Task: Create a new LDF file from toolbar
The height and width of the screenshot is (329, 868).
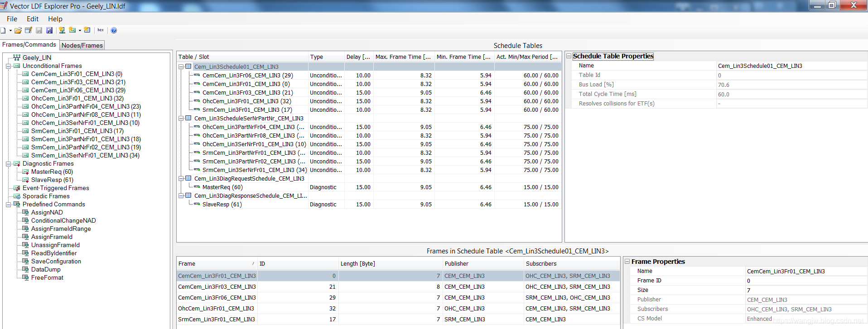Action: 3,30
